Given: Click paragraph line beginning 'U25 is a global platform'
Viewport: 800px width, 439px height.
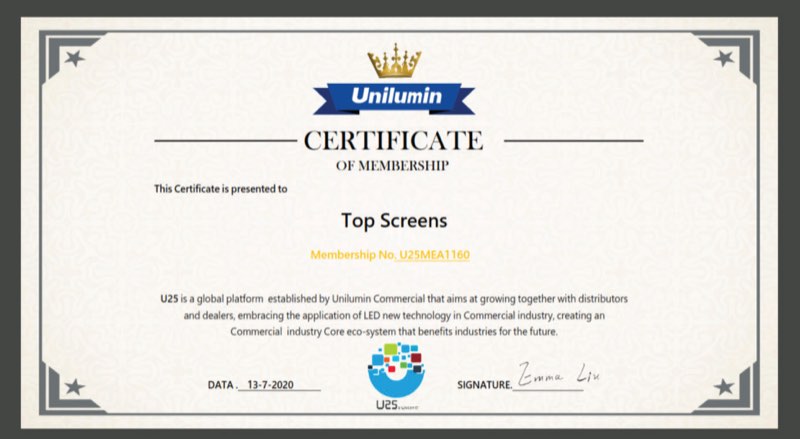Looking at the screenshot, I should pyautogui.click(x=394, y=299).
